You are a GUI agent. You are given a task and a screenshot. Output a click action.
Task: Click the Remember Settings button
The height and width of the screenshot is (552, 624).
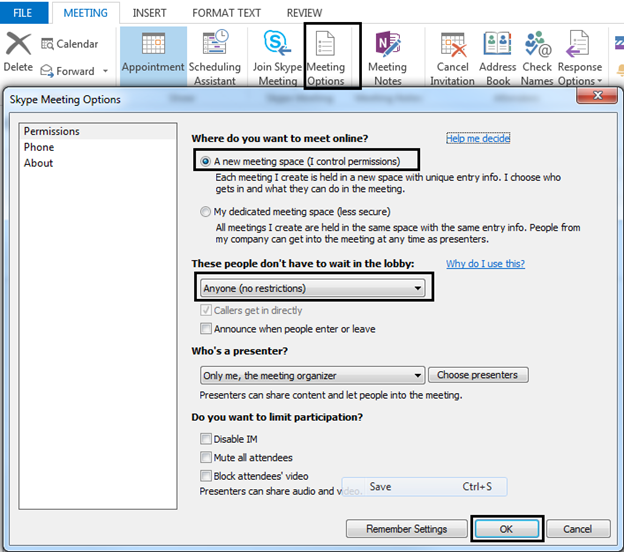pos(407,529)
